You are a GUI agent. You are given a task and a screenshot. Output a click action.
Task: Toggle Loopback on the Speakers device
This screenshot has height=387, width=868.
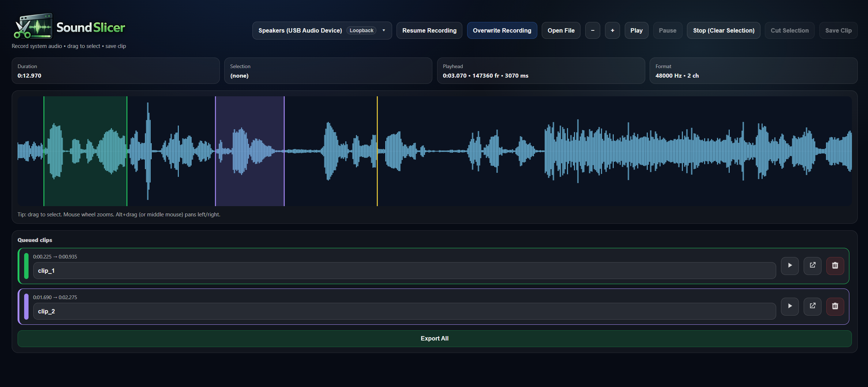(x=361, y=30)
